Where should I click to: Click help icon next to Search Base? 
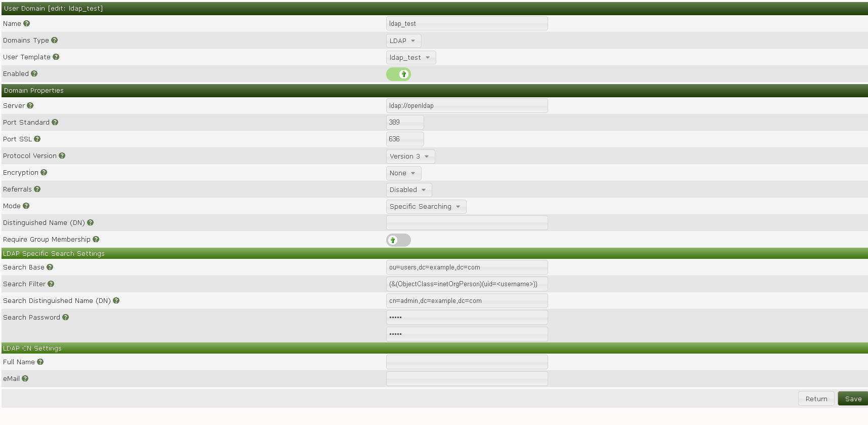[x=50, y=267]
